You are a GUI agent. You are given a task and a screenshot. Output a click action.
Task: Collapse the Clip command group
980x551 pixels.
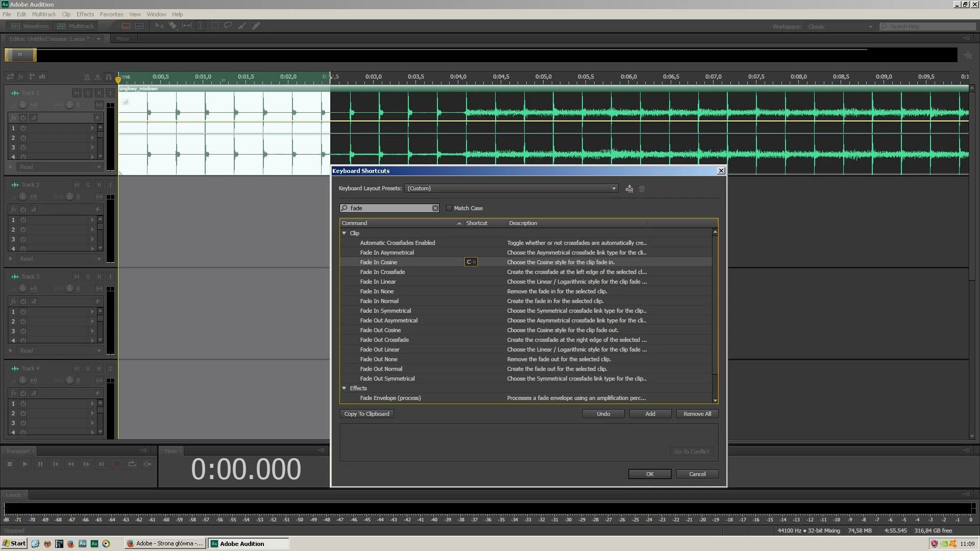tap(345, 233)
